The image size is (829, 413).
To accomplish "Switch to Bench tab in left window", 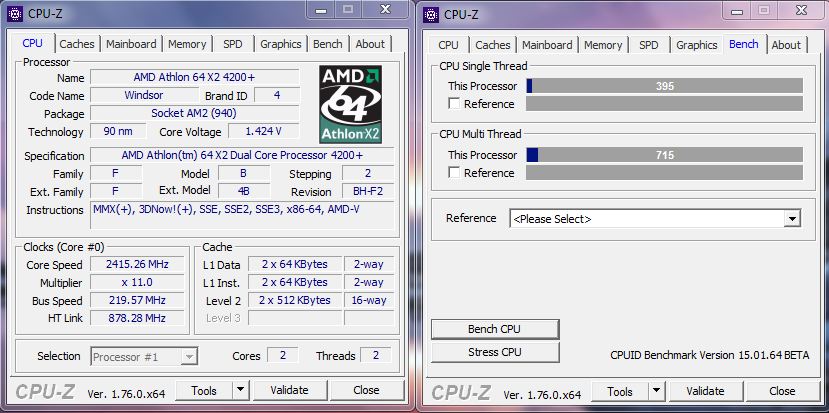I will pyautogui.click(x=328, y=44).
